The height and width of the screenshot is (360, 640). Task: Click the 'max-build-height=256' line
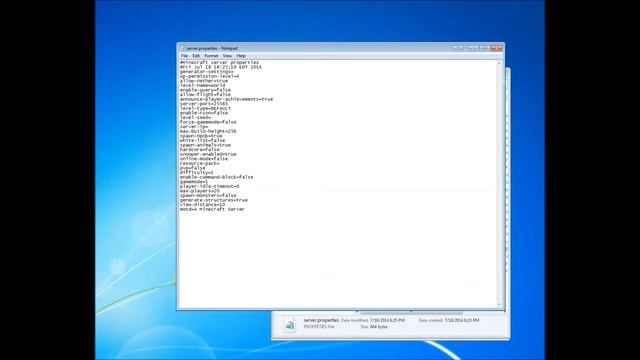tap(208, 131)
